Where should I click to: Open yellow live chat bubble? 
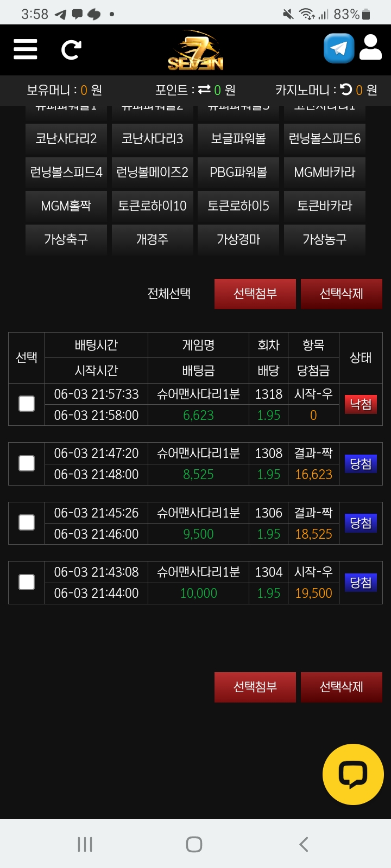pos(353,774)
